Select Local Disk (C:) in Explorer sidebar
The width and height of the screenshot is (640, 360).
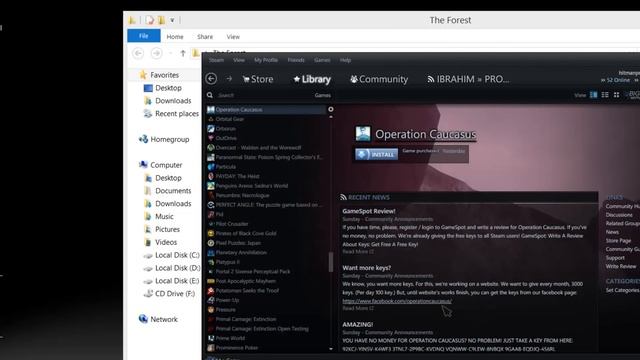[x=171, y=255]
